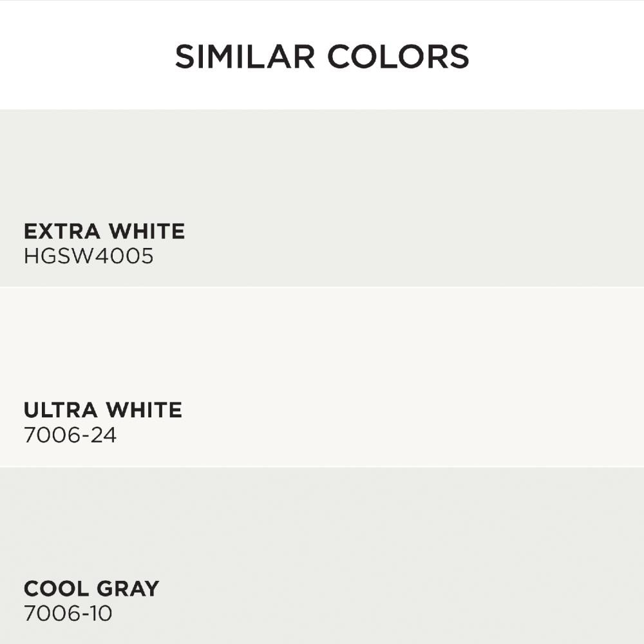Click WHITE in the Ultra White label
Viewport: 644px width, 644px height.
tap(144, 410)
